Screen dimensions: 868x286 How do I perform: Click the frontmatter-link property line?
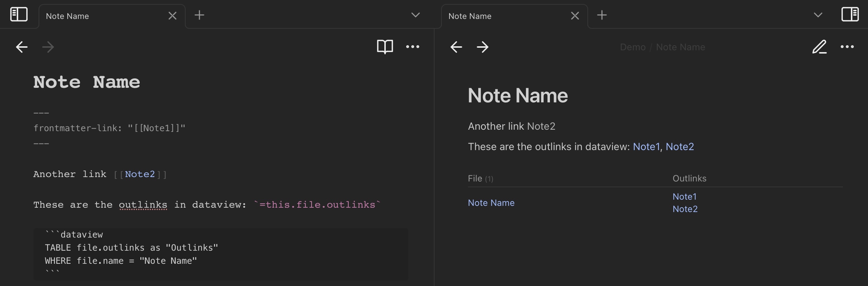click(109, 128)
